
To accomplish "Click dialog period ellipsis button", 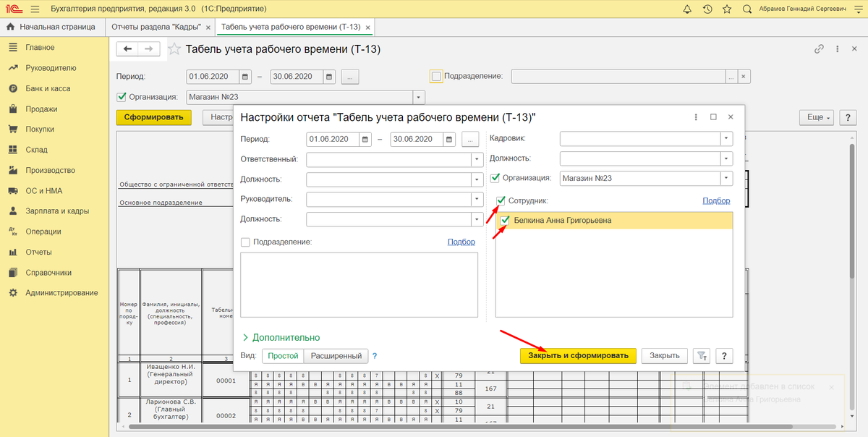I will (471, 139).
